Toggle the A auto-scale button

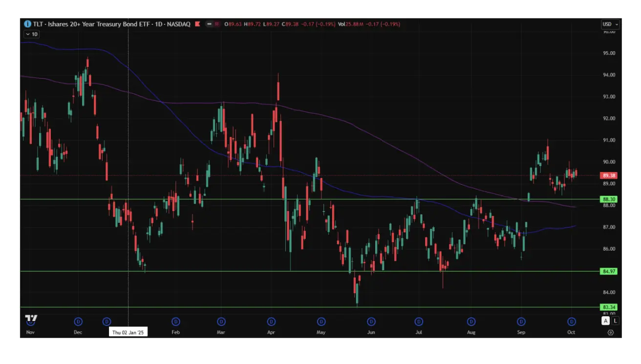(x=606, y=321)
